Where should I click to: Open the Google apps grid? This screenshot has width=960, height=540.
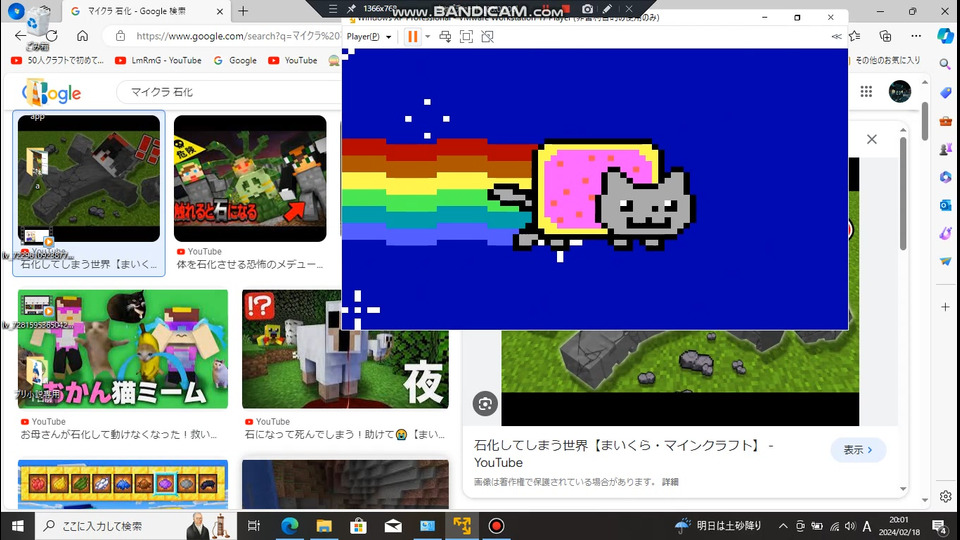(866, 92)
